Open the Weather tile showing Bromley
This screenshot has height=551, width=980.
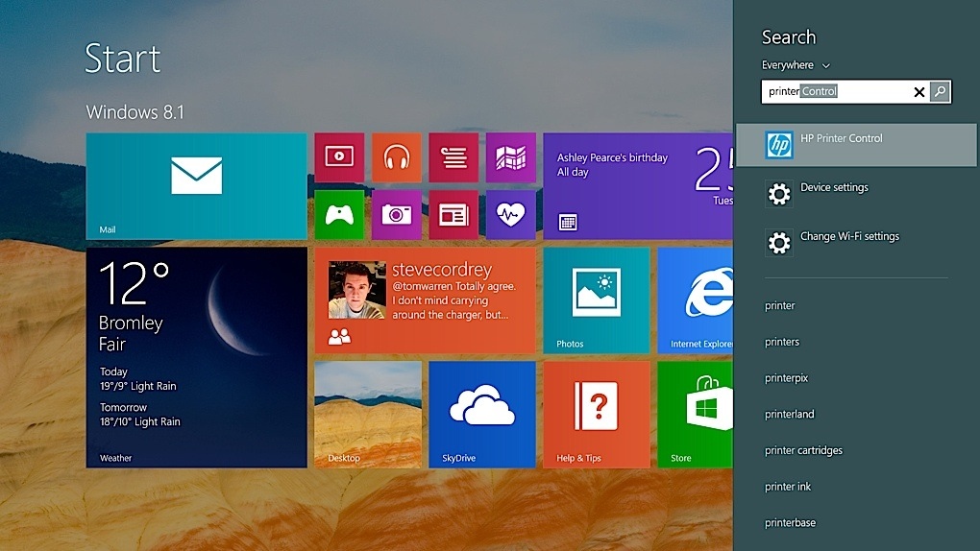[x=196, y=357]
